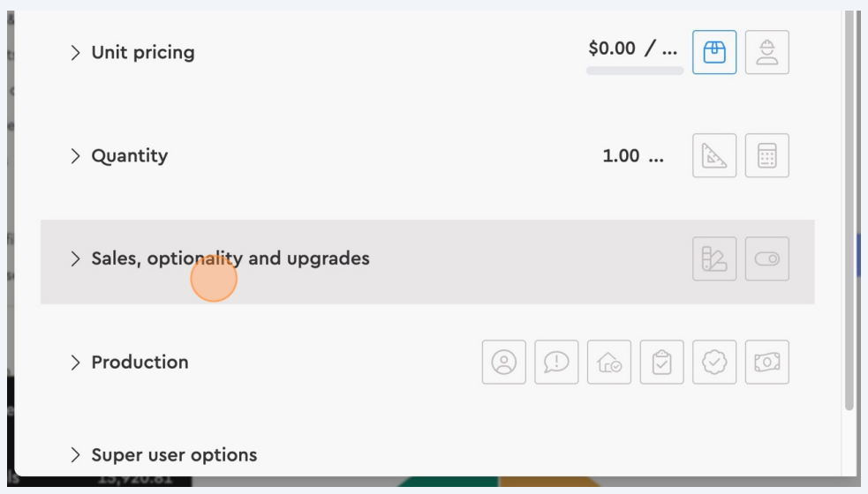This screenshot has width=868, height=494.
Task: Open the calculator icon in Quantity row
Action: [x=767, y=156]
